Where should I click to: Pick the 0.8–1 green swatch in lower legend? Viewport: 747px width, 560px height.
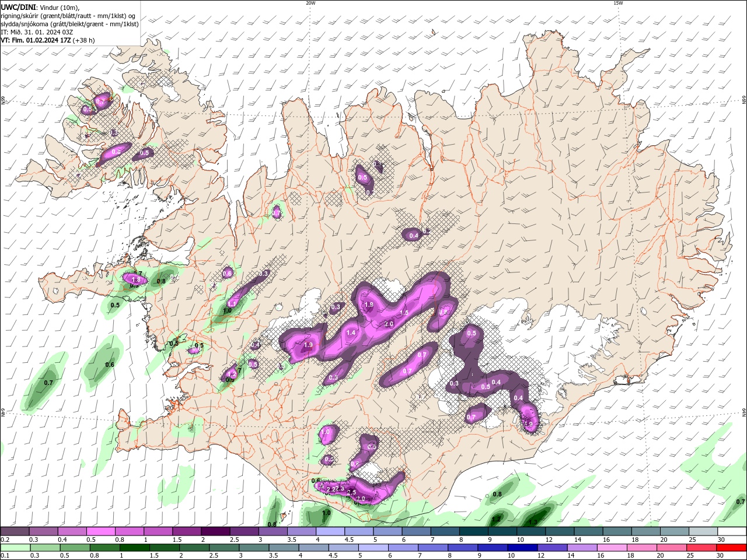104,548
